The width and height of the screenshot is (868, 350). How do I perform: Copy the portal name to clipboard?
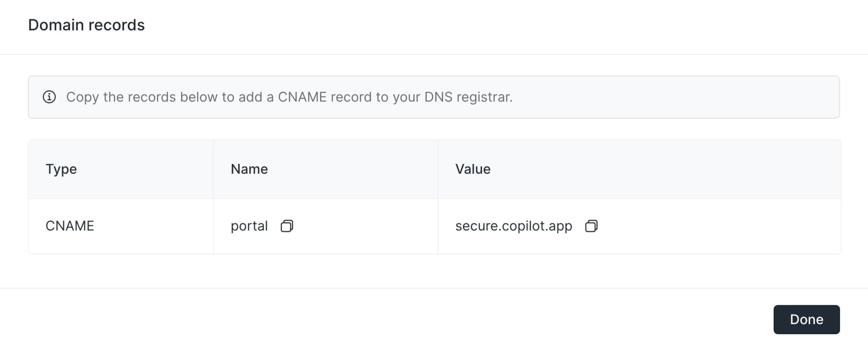point(287,226)
